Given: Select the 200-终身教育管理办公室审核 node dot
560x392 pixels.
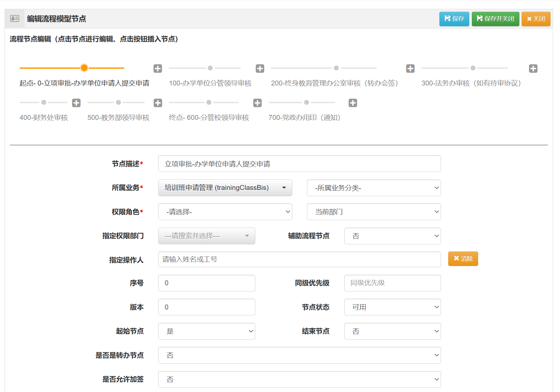Looking at the screenshot, I should pos(336,68).
